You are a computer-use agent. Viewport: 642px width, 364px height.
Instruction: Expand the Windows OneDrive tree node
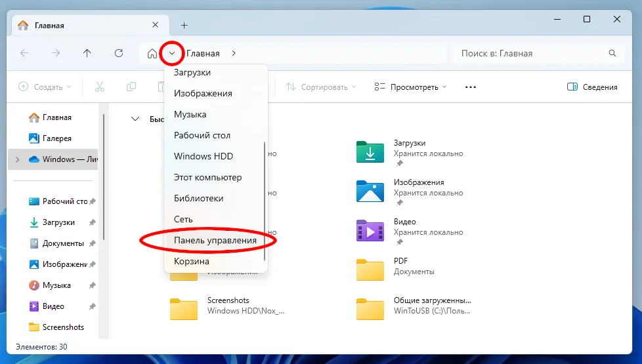click(17, 159)
